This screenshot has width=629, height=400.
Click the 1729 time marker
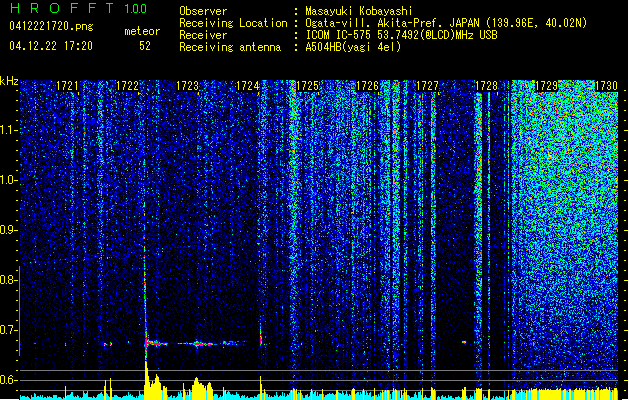(x=547, y=86)
